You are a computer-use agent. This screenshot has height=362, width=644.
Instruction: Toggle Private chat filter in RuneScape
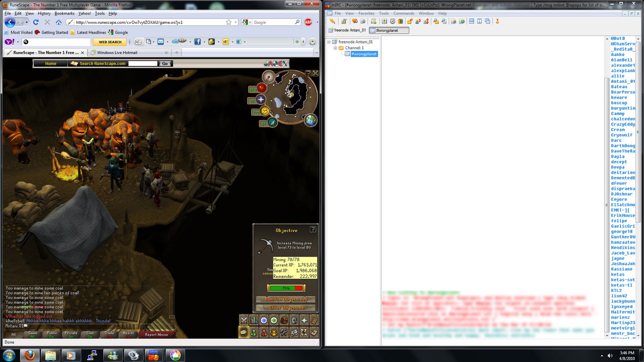tap(71, 334)
